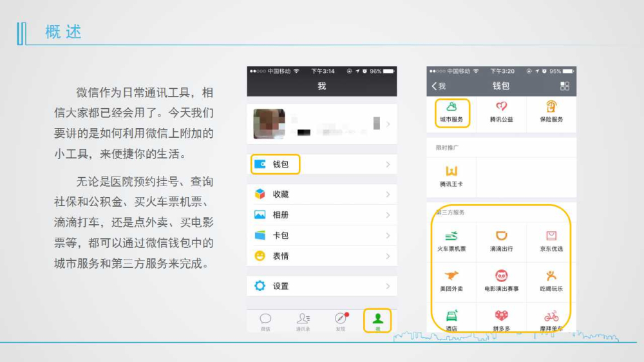The height and width of the screenshot is (362, 644).
Task: Tap the 腾讯公益 heart icon
Action: click(x=501, y=107)
